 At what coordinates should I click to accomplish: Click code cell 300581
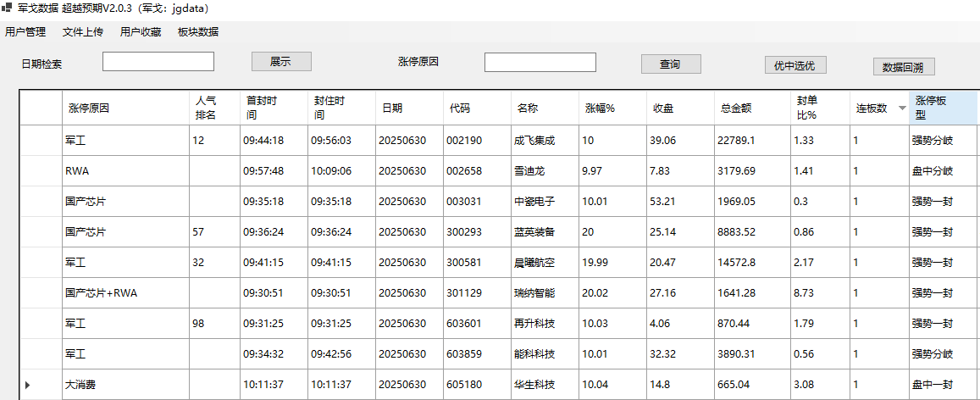coord(477,263)
